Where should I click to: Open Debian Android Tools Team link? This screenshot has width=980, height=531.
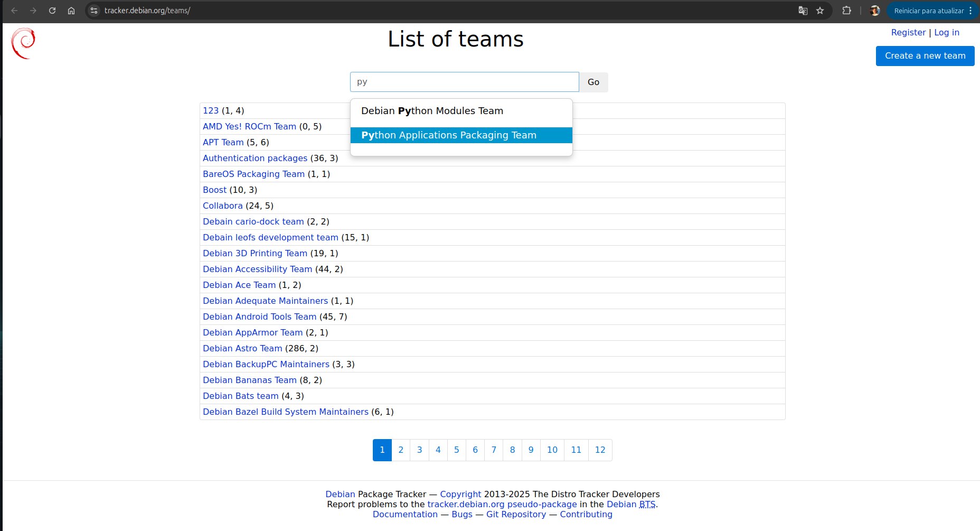click(x=260, y=316)
